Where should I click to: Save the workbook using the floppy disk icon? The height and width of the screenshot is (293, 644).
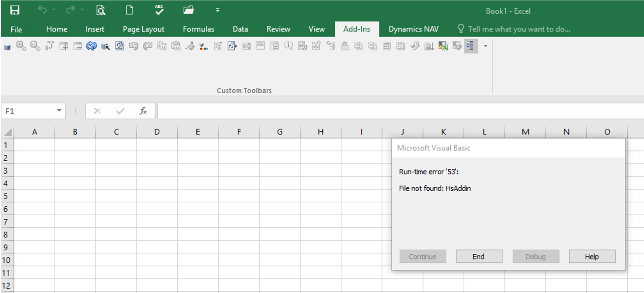(x=15, y=10)
